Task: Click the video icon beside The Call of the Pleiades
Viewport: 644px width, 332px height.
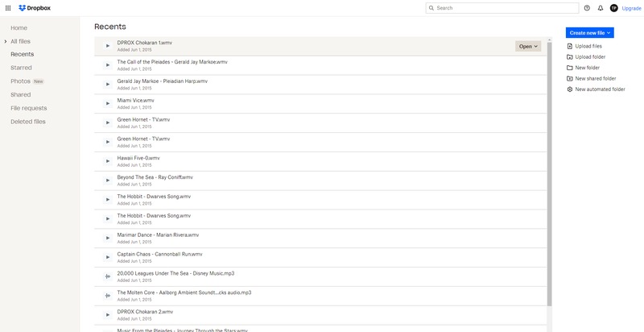Action: coord(108,65)
